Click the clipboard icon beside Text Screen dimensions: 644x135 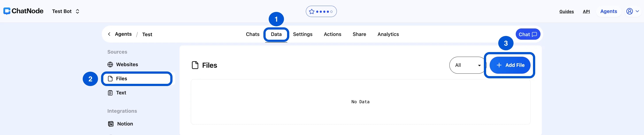coord(110,93)
